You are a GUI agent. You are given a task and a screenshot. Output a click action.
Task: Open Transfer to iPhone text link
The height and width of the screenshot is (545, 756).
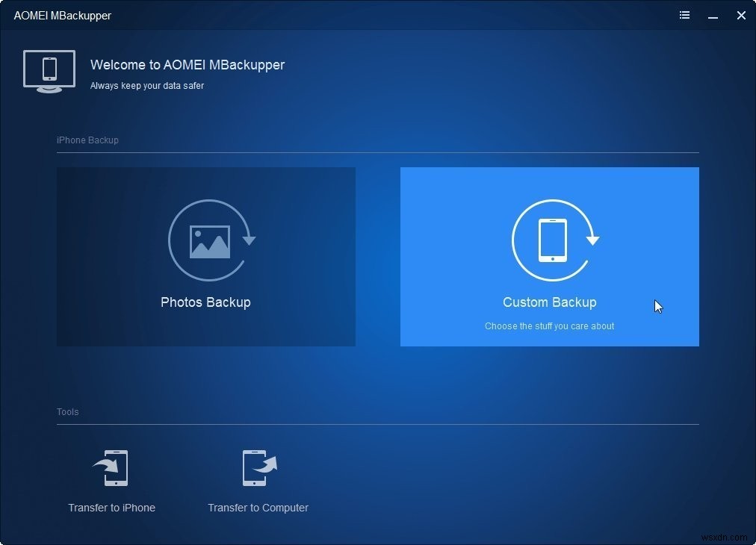[111, 508]
